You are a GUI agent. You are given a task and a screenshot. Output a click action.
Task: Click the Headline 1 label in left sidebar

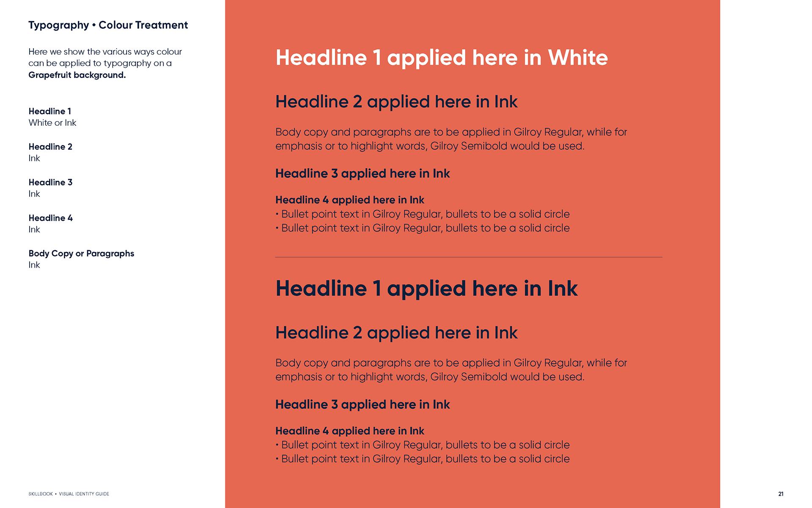[50, 111]
